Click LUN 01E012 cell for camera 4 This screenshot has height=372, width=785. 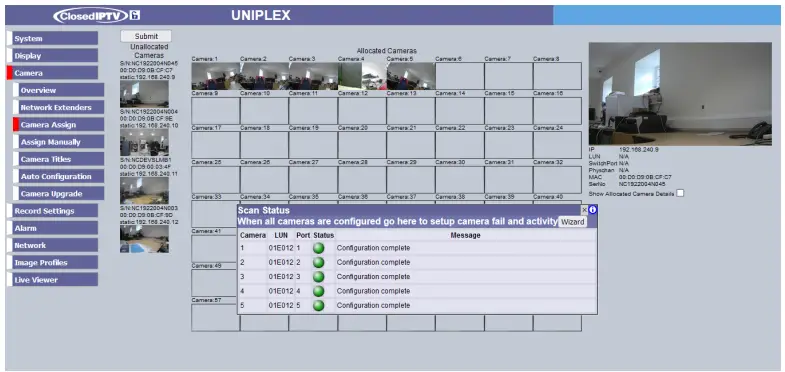tap(281, 291)
